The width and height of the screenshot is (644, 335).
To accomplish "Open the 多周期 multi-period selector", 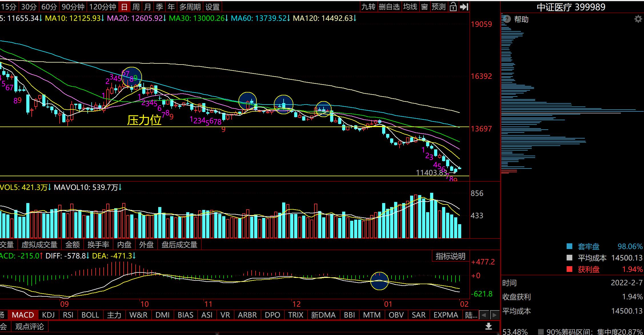I will point(190,7).
